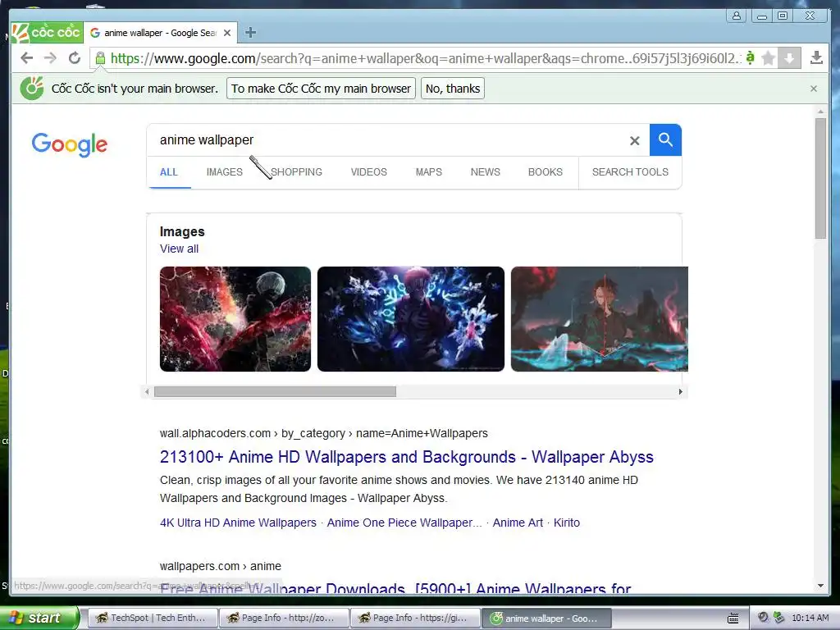Switch to anime wallaper Cốc Cốc taskbar item
This screenshot has width=840, height=630.
click(546, 618)
